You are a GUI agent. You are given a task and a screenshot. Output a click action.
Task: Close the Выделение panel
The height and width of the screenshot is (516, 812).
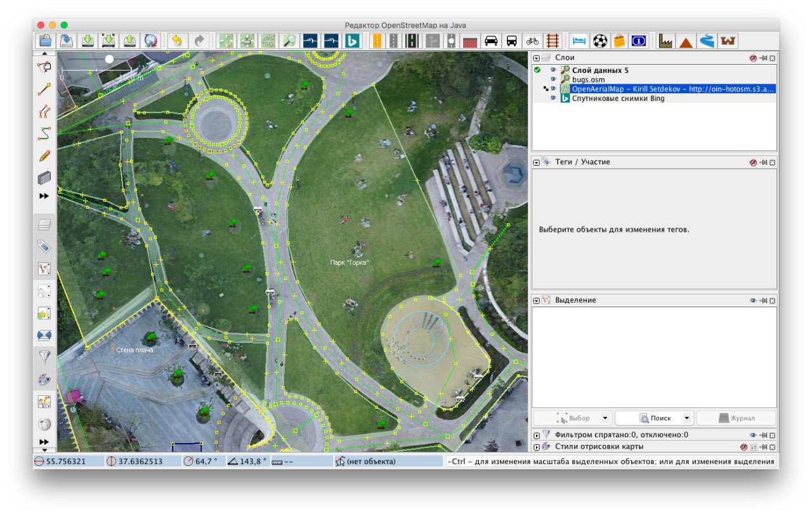pos(772,300)
